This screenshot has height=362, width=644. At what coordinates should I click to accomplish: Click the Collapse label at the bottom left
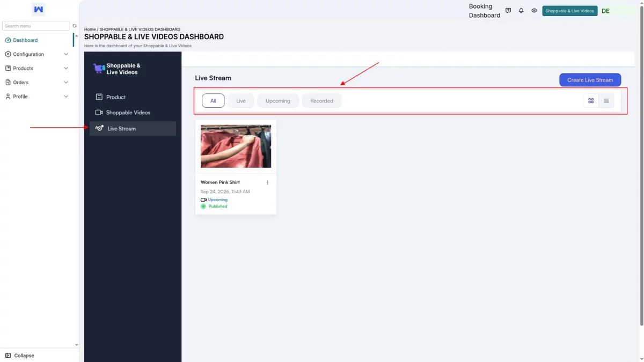click(24, 356)
